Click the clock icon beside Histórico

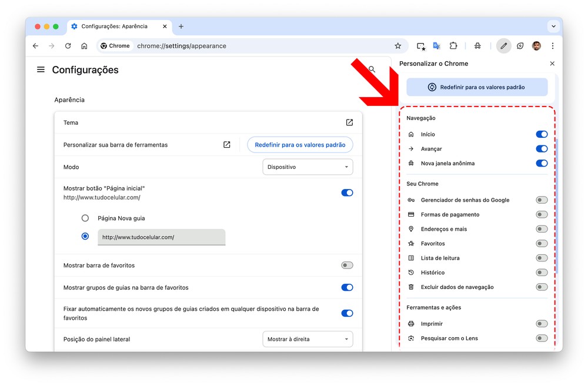coord(411,273)
